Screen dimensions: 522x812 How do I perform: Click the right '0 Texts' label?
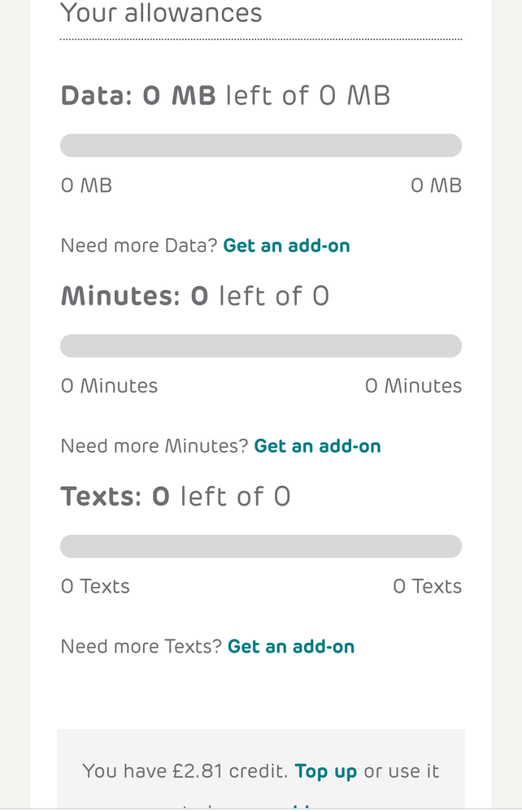[428, 585]
